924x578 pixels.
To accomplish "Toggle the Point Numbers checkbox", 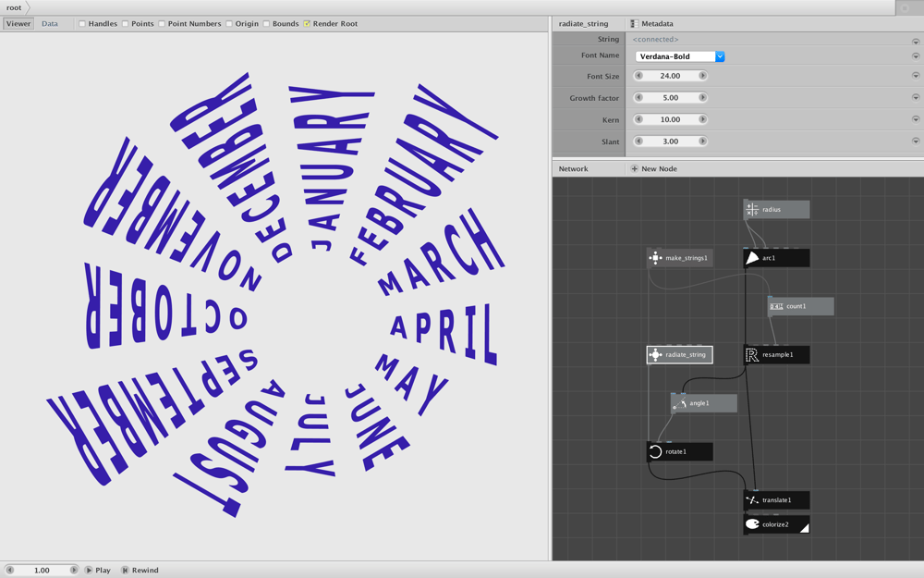I will 162,24.
